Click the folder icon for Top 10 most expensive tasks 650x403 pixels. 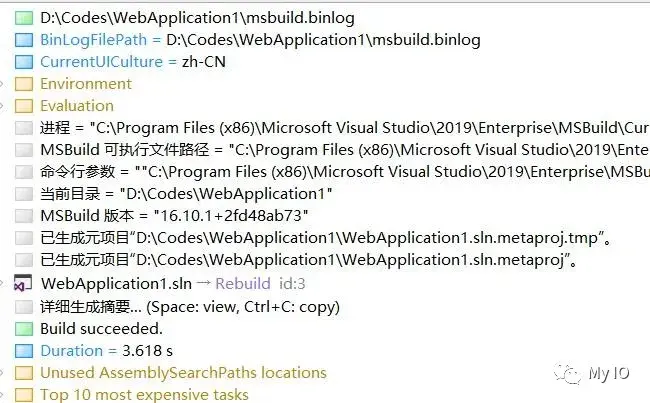[x=24, y=395]
